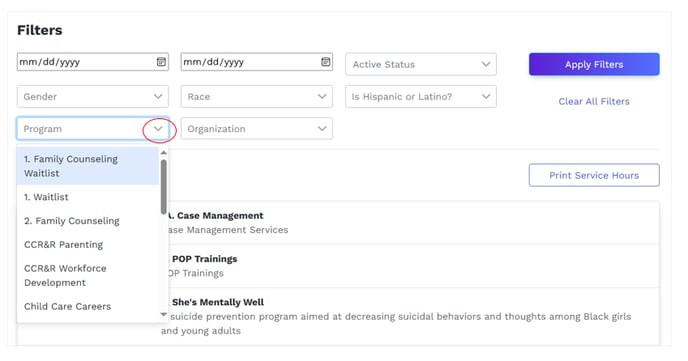The height and width of the screenshot is (361, 688).
Task: Choose Child Care Careers program
Action: pos(88,306)
